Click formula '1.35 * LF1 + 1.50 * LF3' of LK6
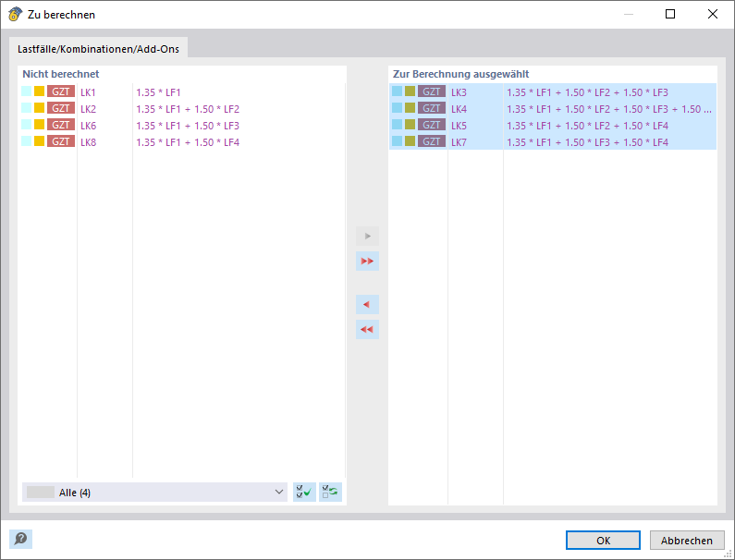Viewport: 735px width, 560px height. pos(188,126)
